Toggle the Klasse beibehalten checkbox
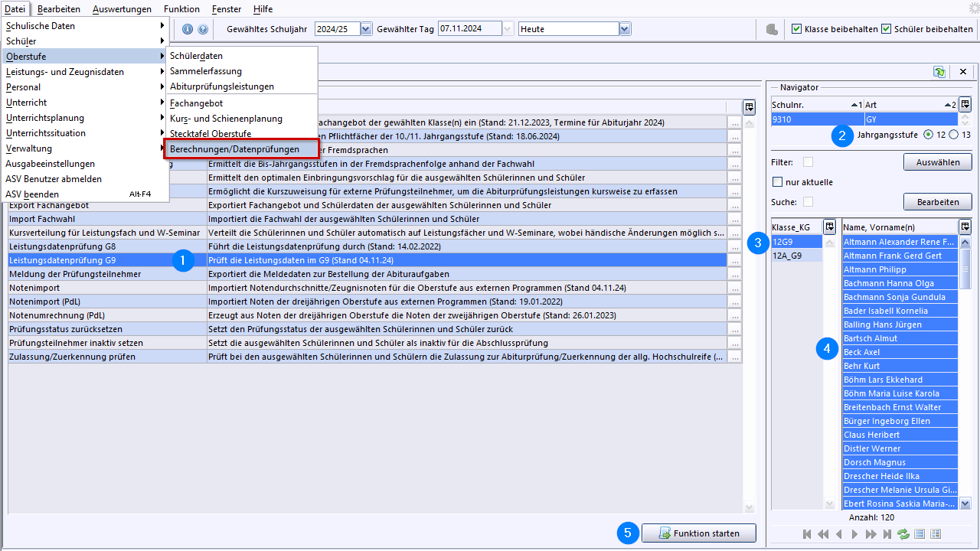980x551 pixels. pyautogui.click(x=797, y=29)
